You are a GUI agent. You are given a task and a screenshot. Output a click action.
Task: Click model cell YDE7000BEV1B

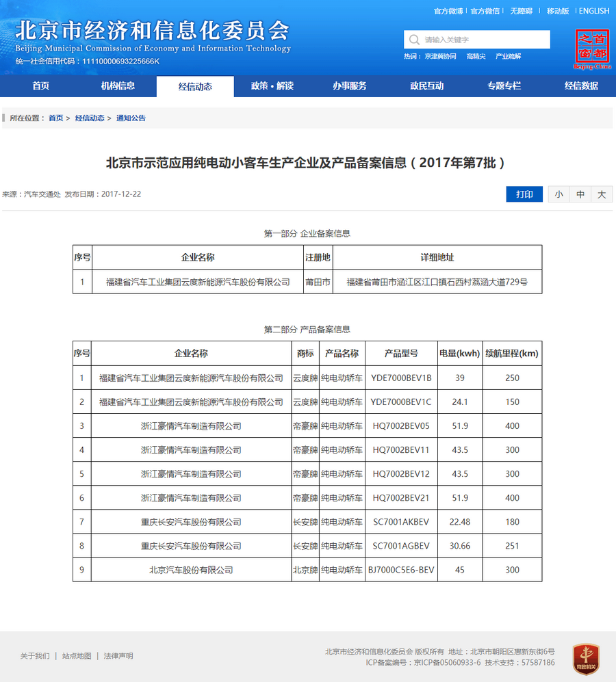click(401, 378)
